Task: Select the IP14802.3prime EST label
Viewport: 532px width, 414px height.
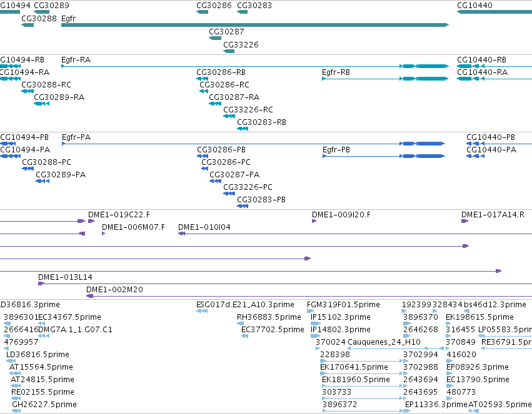Action: coord(341,330)
